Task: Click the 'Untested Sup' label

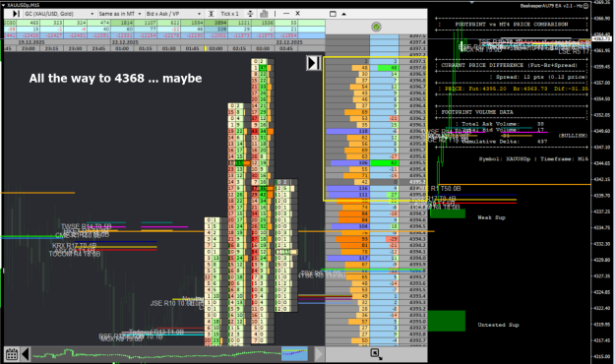Action: point(498,325)
